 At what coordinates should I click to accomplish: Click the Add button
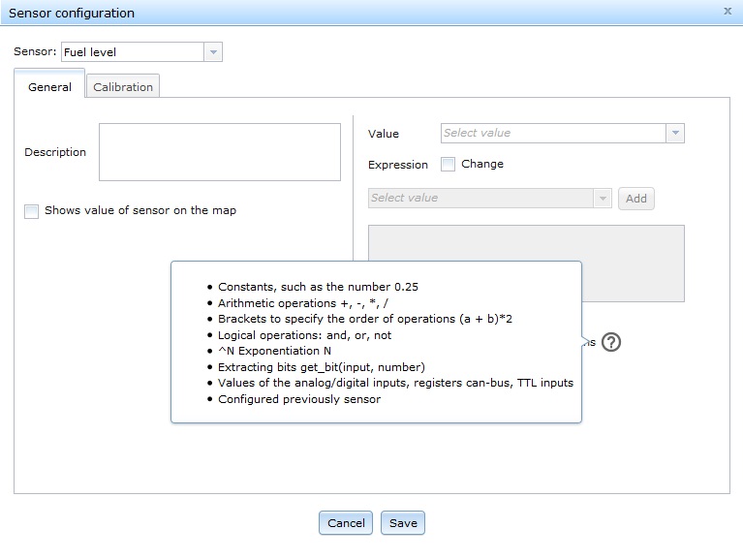(x=635, y=199)
